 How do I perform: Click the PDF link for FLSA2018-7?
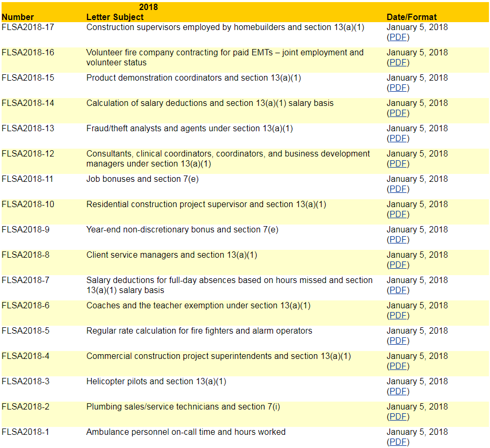398,290
